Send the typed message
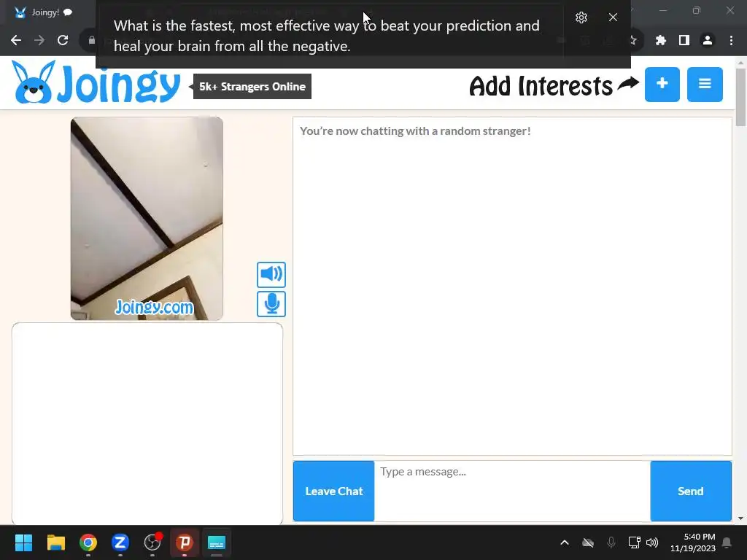 click(691, 491)
